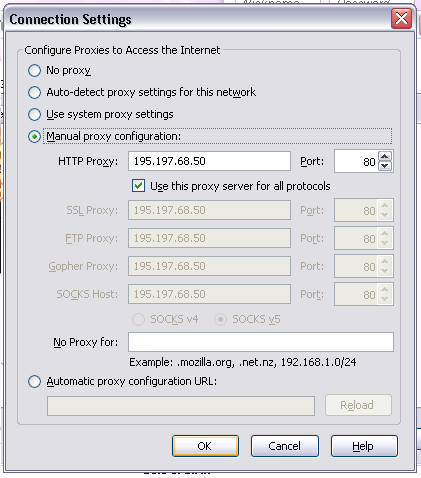The height and width of the screenshot is (478, 421).
Task: Select Automatic proxy configuration URL option
Action: click(x=34, y=381)
